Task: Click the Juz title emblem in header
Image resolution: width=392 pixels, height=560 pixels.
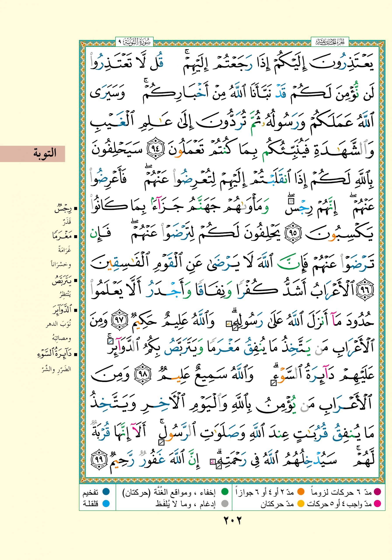Action: click(x=330, y=42)
